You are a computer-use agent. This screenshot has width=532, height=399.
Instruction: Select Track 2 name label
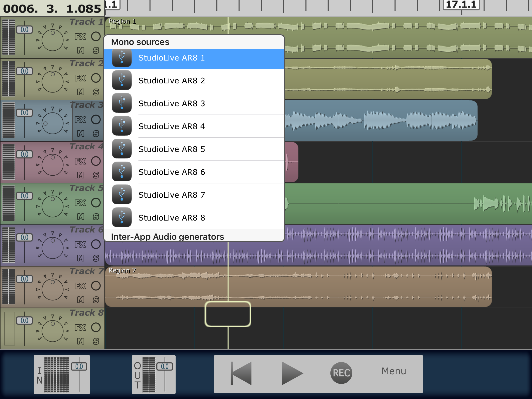point(87,64)
